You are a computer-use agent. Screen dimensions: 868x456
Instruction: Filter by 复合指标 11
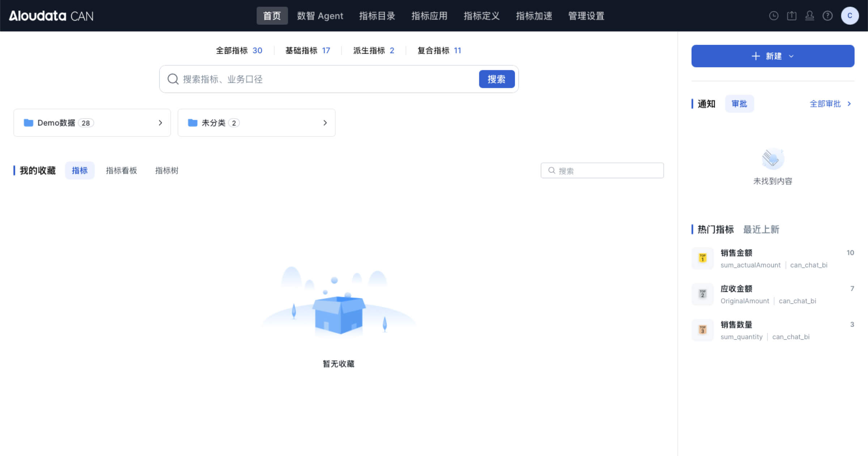[439, 50]
